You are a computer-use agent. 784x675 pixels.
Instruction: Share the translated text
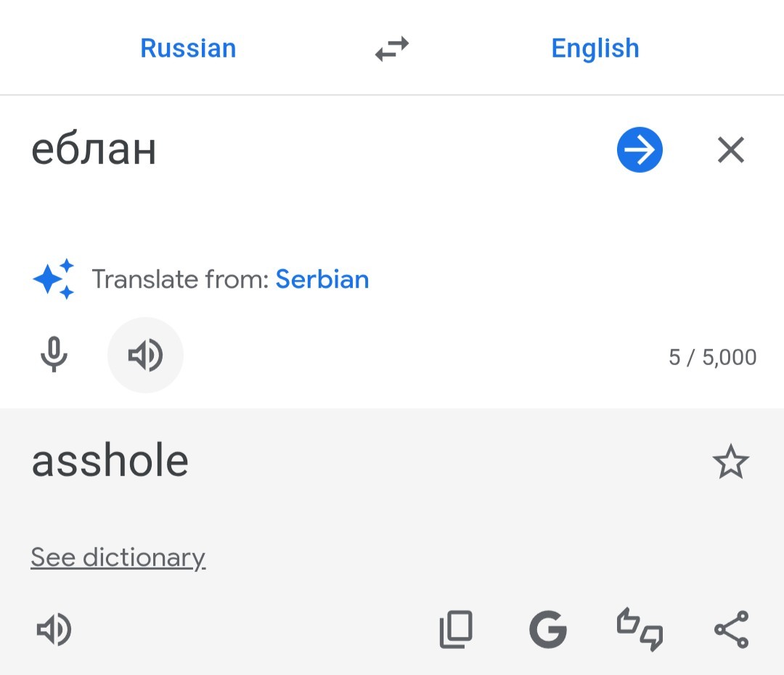click(x=731, y=629)
